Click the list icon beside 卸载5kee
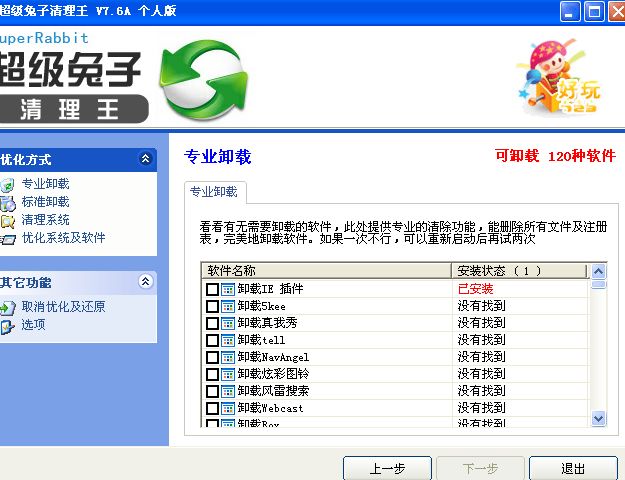 [228, 306]
